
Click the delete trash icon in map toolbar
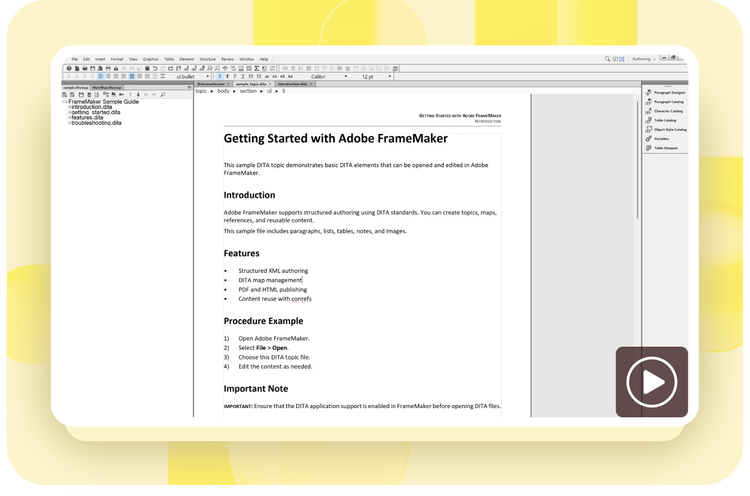89,95
